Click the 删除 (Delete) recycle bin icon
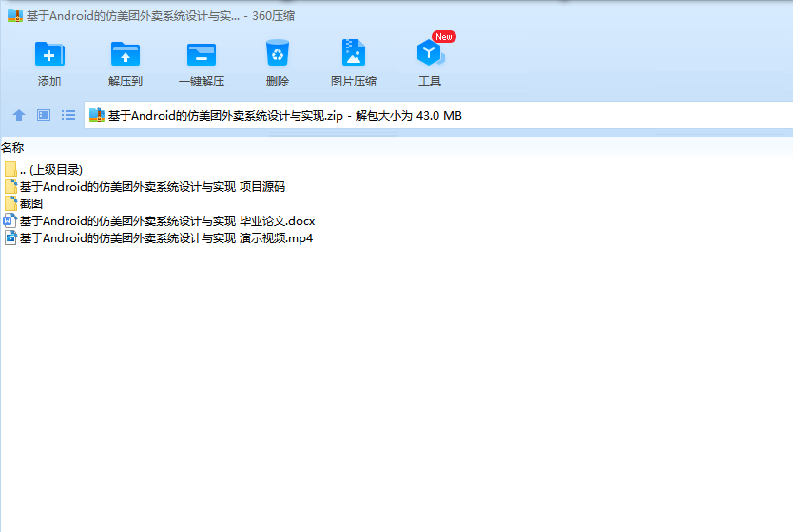Screen dimensions: 793x532 [x=277, y=53]
